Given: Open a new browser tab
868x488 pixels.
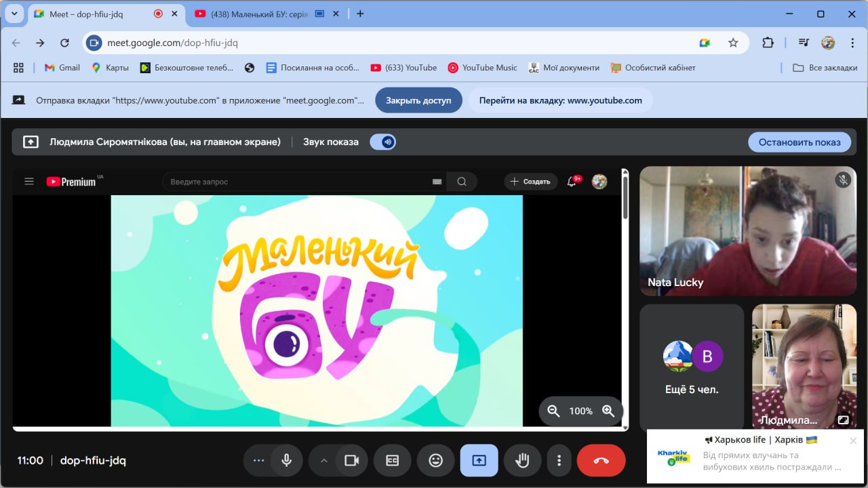Looking at the screenshot, I should 360,14.
